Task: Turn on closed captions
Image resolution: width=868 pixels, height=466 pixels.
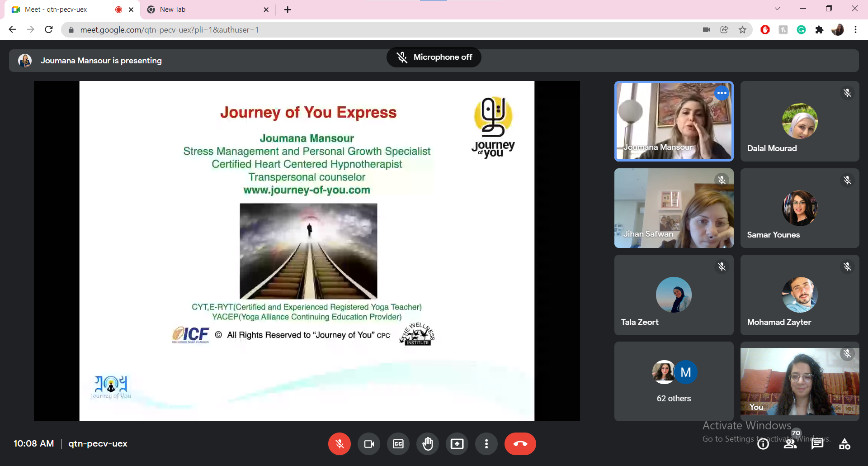Action: click(x=398, y=444)
